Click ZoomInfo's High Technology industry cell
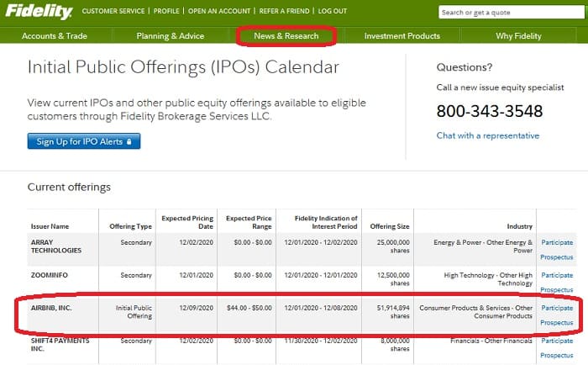Viewport: 588px width, 365px height. (488, 279)
